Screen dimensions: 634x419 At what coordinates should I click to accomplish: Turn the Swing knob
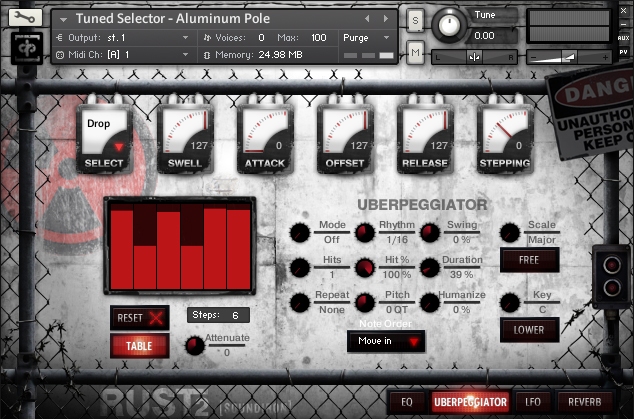[x=430, y=233]
